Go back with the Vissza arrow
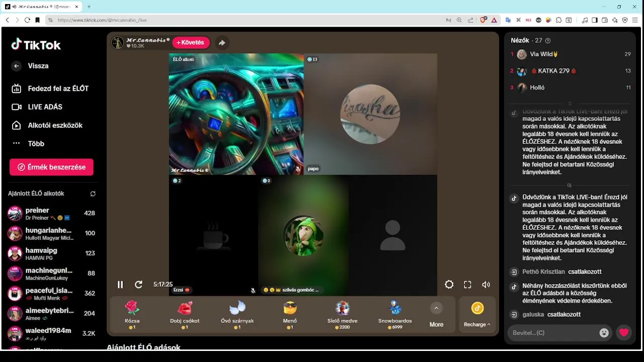Viewport: 644px width, 362px height. click(x=17, y=66)
